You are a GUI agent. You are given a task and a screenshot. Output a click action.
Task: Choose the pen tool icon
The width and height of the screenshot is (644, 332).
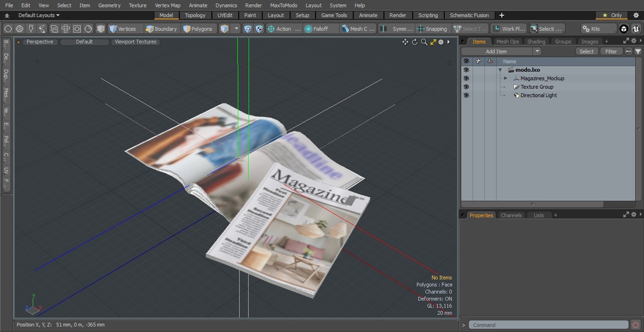(31, 29)
